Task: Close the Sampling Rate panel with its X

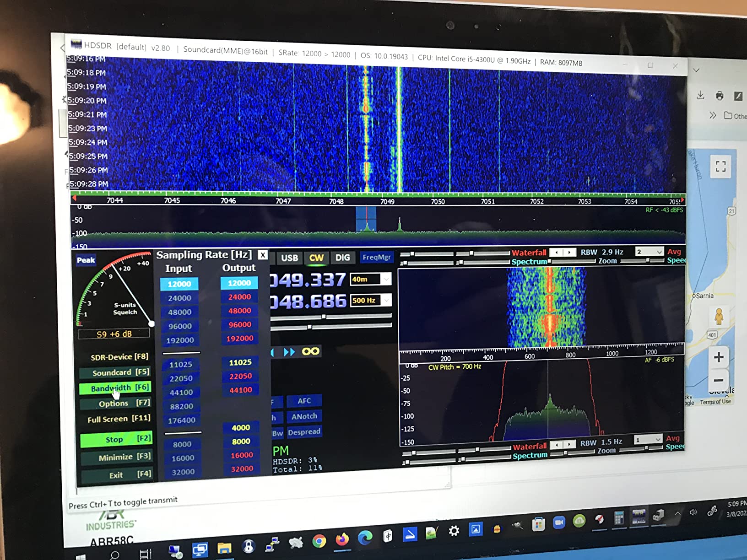Action: click(x=263, y=255)
